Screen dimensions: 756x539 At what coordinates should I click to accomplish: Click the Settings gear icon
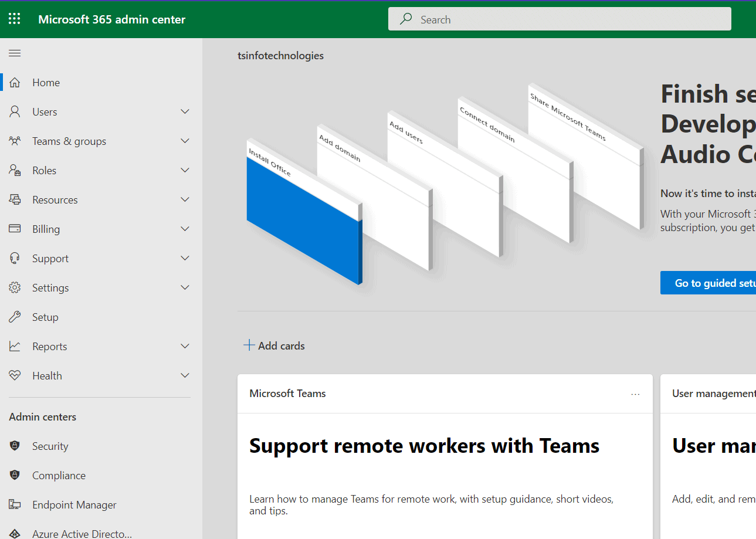point(15,288)
